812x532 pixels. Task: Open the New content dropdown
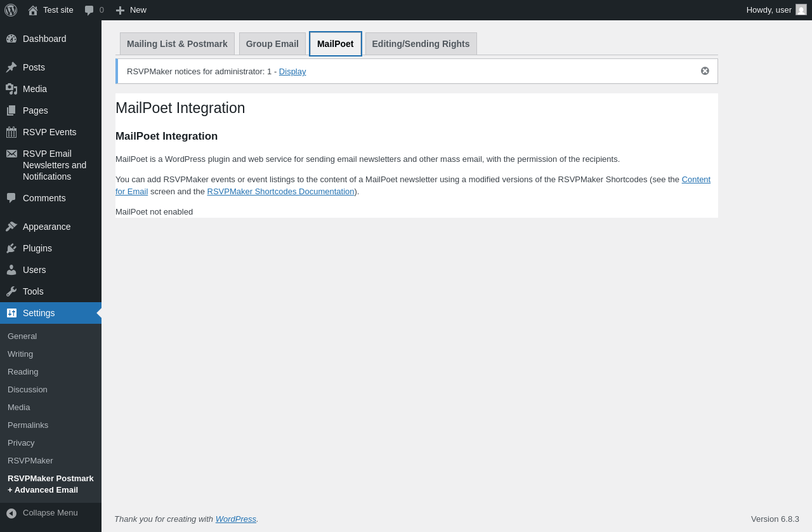131,10
